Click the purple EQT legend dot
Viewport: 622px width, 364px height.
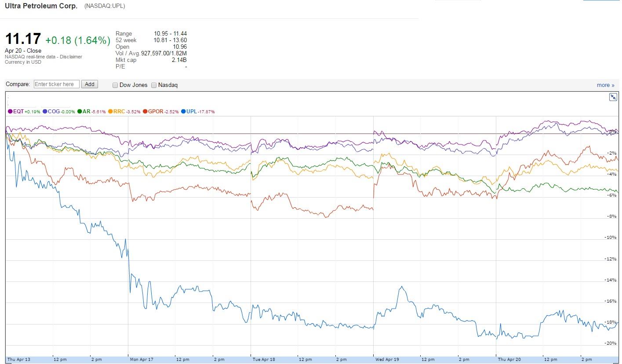coord(10,112)
